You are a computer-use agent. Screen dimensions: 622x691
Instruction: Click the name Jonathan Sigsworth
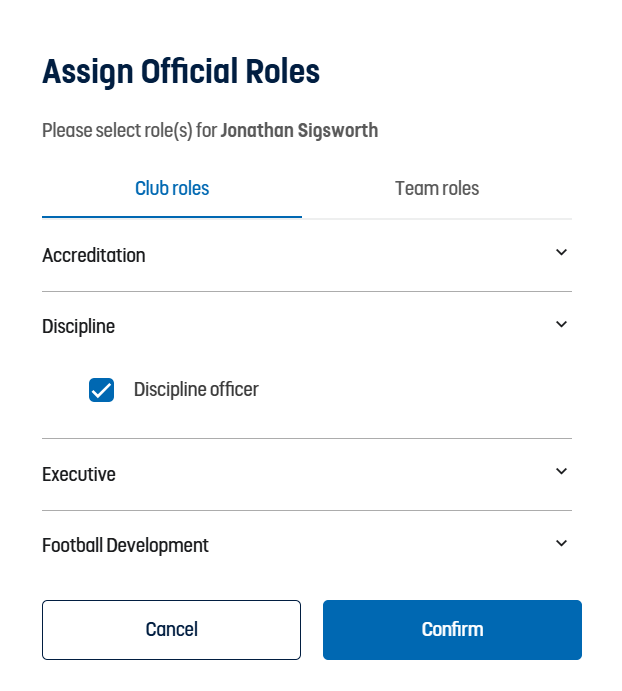pyautogui.click(x=299, y=130)
